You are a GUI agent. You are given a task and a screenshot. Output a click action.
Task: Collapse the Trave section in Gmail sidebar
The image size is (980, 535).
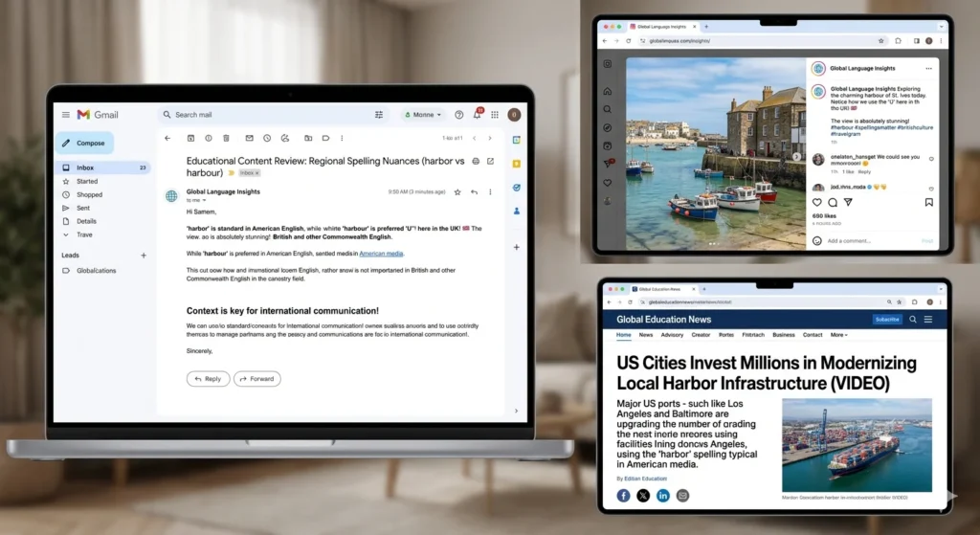click(65, 234)
